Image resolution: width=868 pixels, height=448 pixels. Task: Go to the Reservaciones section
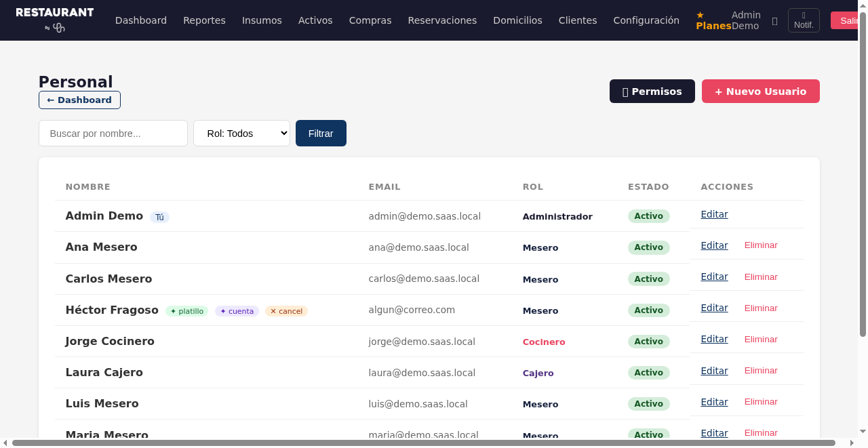tap(442, 20)
